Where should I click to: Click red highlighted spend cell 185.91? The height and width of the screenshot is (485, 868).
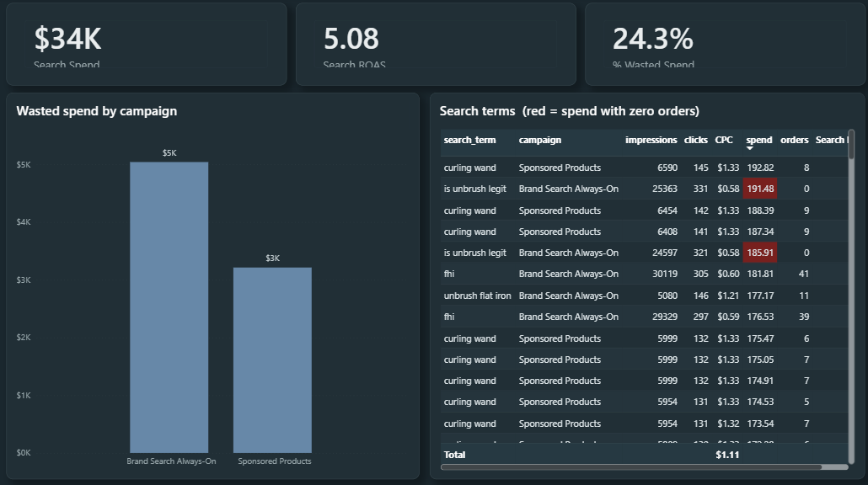pyautogui.click(x=760, y=253)
